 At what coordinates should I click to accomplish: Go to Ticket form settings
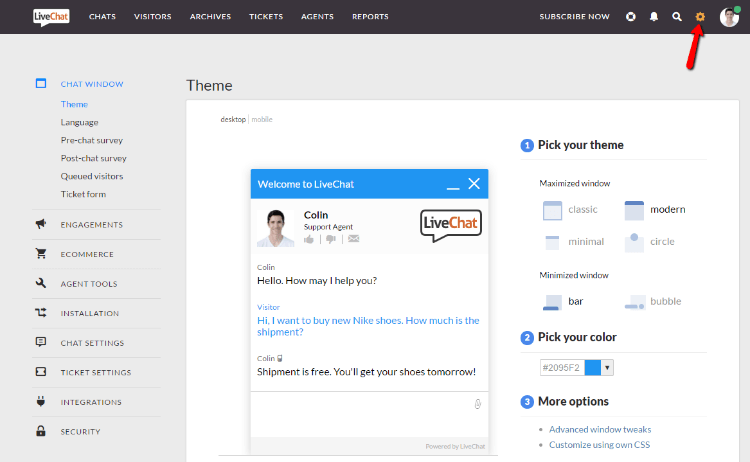click(83, 194)
